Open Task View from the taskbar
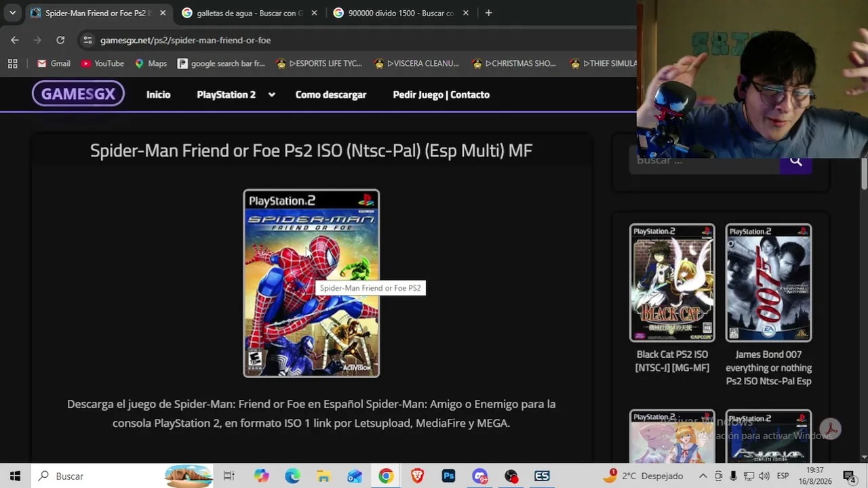The height and width of the screenshot is (488, 868). tap(229, 476)
